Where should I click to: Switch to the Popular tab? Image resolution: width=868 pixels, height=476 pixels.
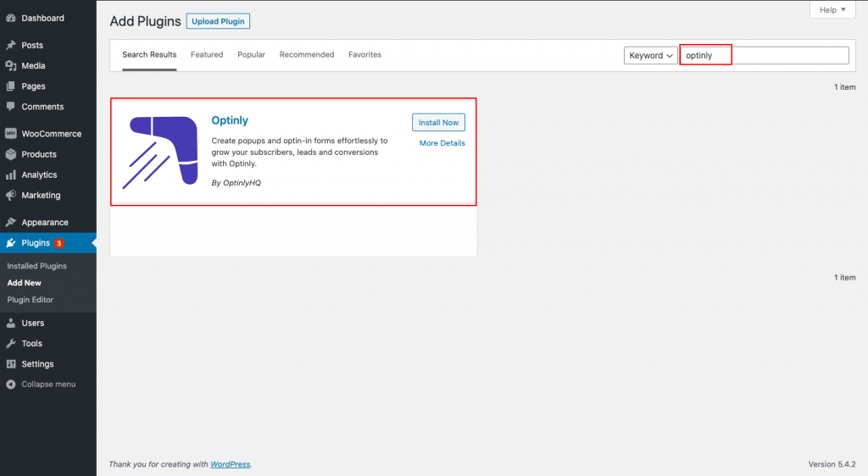(251, 55)
